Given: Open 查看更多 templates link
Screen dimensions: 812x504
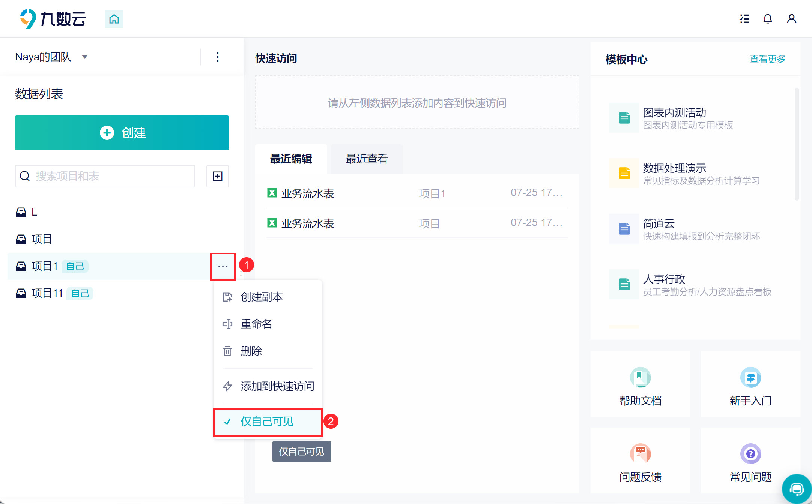Looking at the screenshot, I should click(x=767, y=59).
